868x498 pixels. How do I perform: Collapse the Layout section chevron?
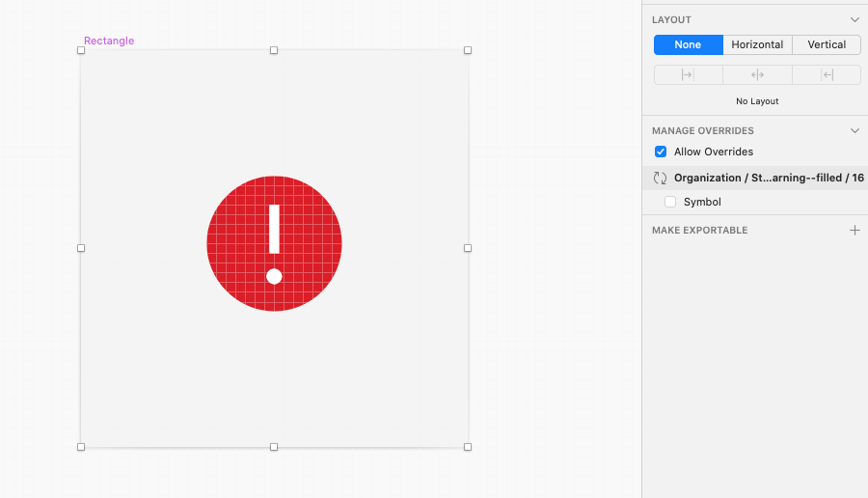pos(854,20)
